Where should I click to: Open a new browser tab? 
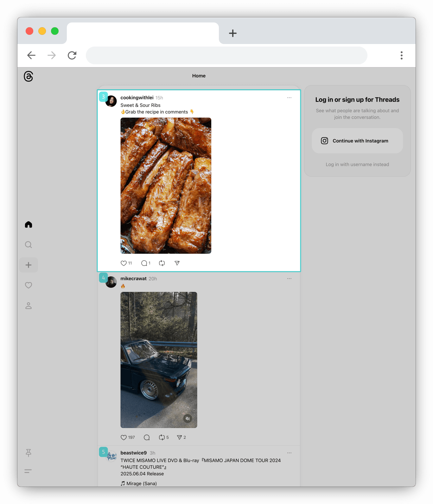233,33
